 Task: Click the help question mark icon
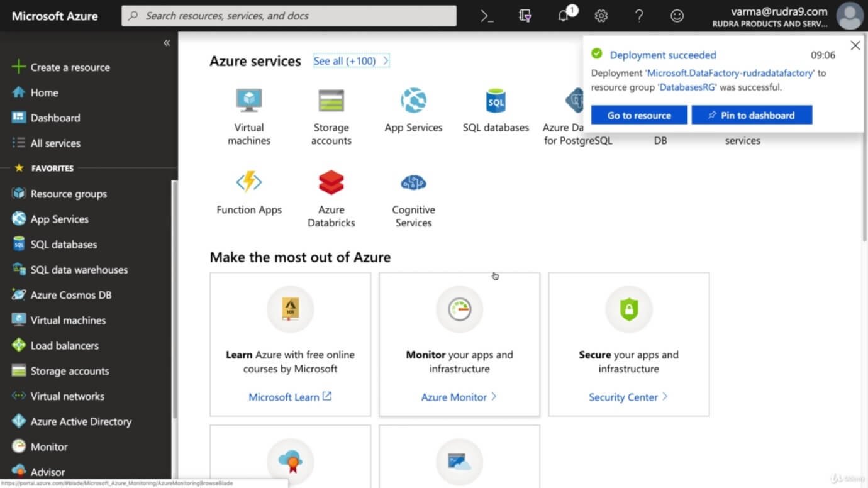(x=639, y=16)
